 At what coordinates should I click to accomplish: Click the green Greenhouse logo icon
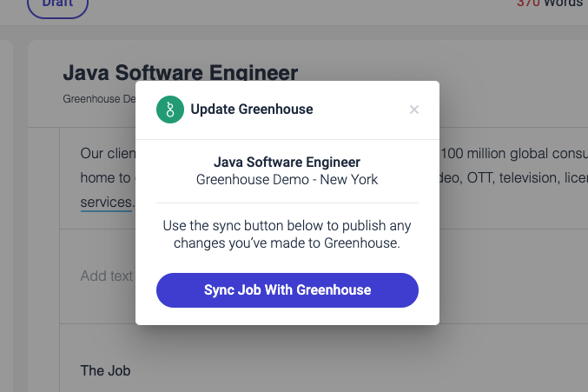170,110
